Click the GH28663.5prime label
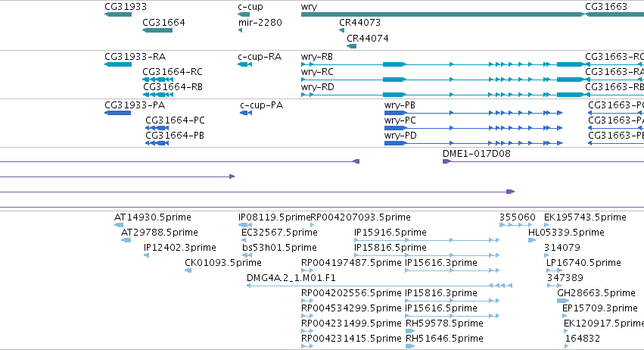644x350 pixels. point(596,293)
